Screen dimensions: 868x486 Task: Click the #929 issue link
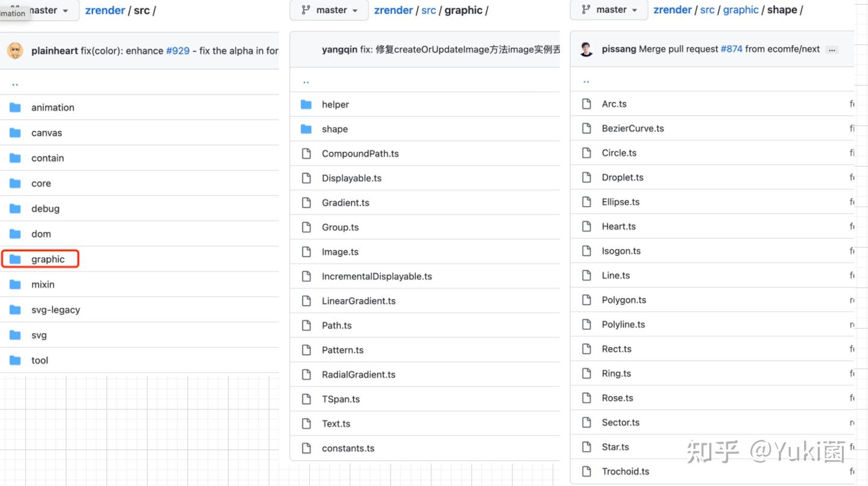tap(178, 51)
